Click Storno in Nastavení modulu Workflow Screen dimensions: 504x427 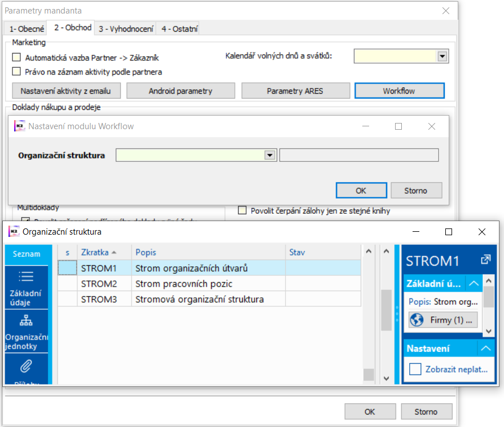(417, 191)
